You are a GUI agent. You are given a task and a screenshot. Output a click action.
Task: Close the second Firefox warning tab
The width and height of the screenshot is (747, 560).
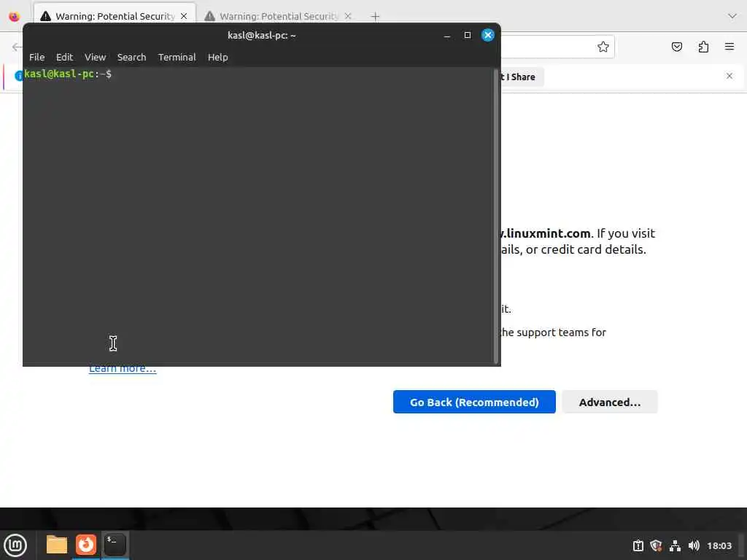[x=348, y=16]
